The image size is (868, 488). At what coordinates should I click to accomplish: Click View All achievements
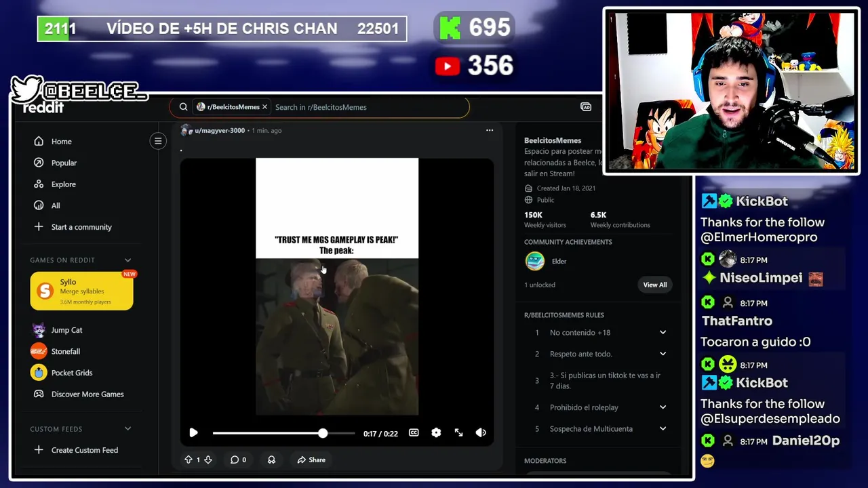(655, 285)
